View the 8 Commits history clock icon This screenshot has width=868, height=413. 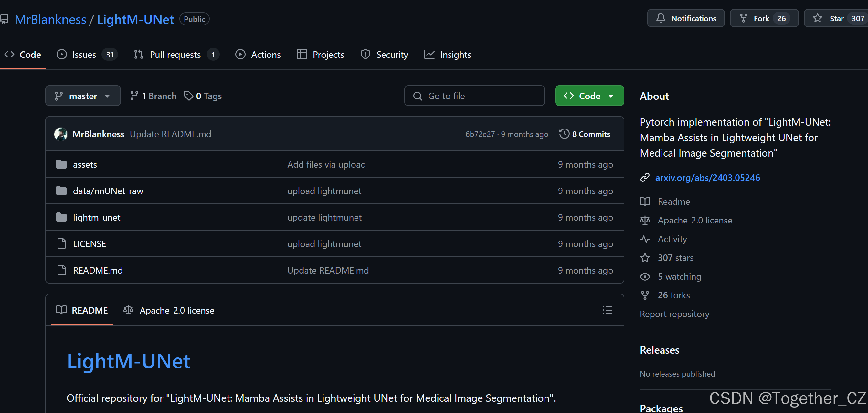pos(564,134)
